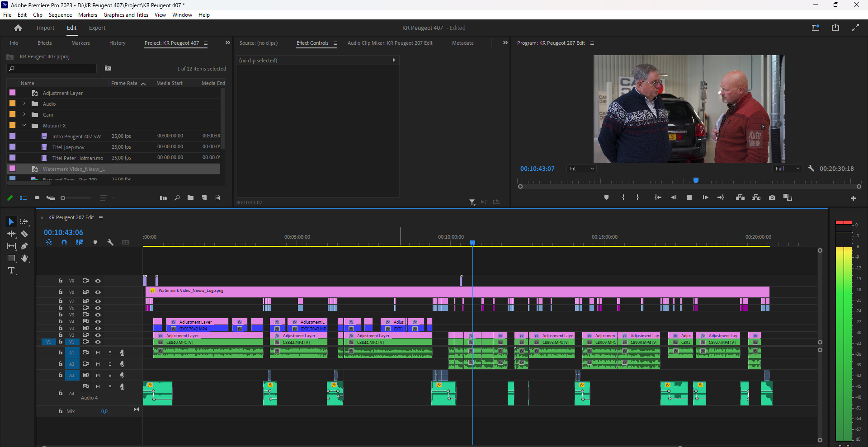Click New Item icon in Project panel

click(204, 198)
